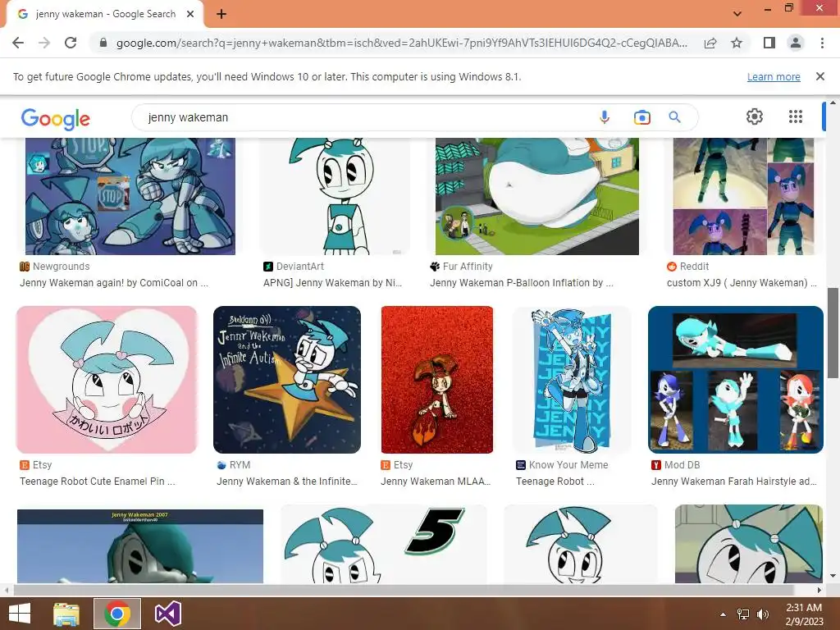
Task: Click 'APNG] Jenny Wakeman by Ni...' title
Action: point(333,283)
